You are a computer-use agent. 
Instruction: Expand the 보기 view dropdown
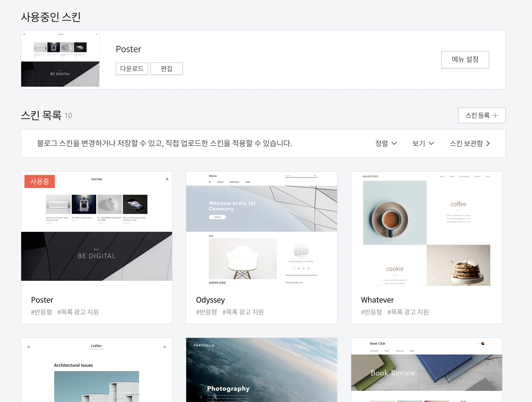click(423, 143)
